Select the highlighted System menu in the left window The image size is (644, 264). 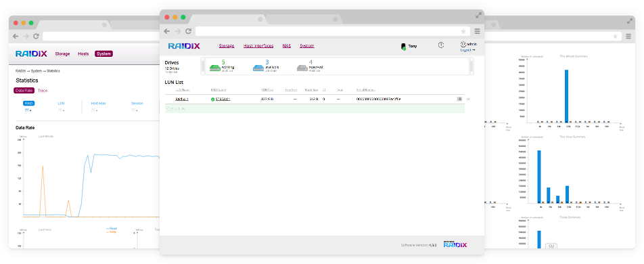click(103, 54)
